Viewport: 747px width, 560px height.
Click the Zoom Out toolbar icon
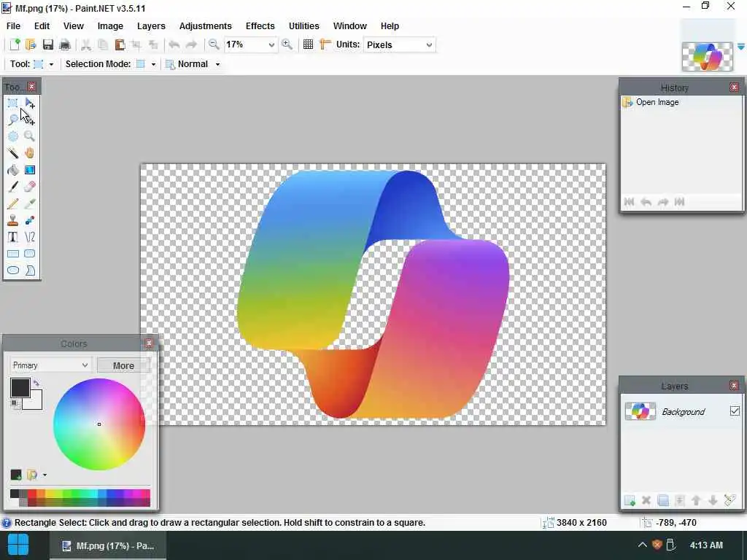(214, 44)
